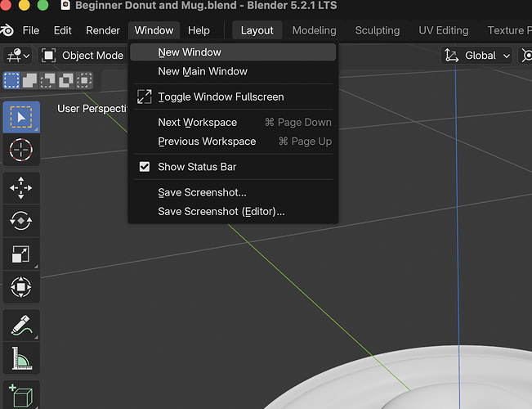532x409 pixels.
Task: Switch to the Texture Paint workspace tab
Action: click(508, 30)
